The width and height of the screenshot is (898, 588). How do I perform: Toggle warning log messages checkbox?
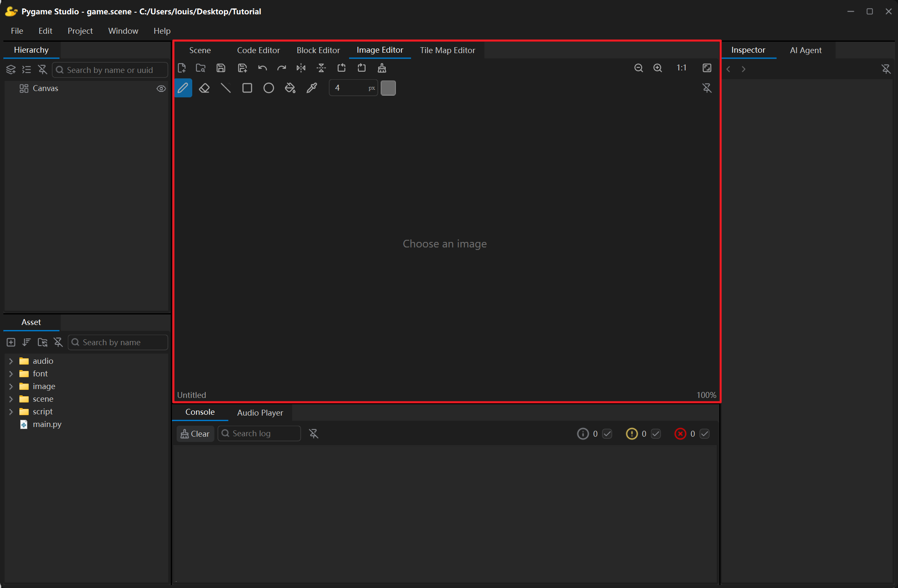click(656, 434)
